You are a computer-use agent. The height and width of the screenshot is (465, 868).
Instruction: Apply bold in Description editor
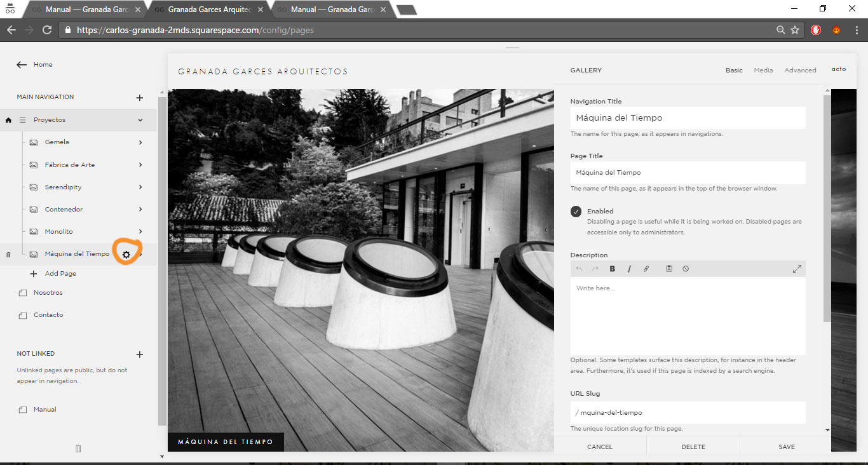click(613, 269)
